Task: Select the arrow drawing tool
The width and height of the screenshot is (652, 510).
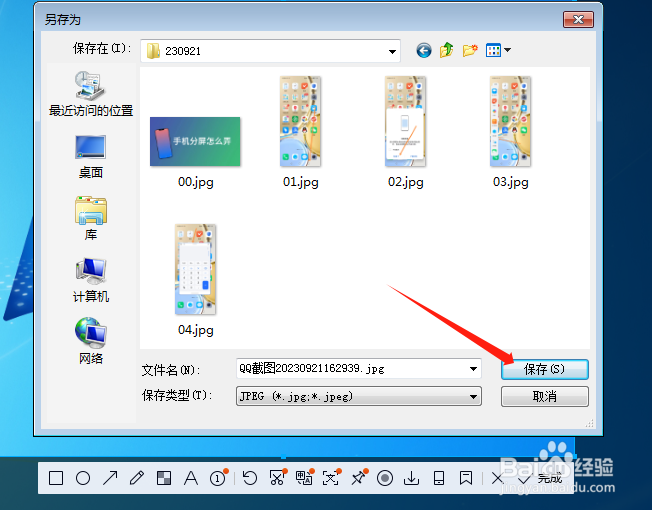Action: [x=110, y=478]
